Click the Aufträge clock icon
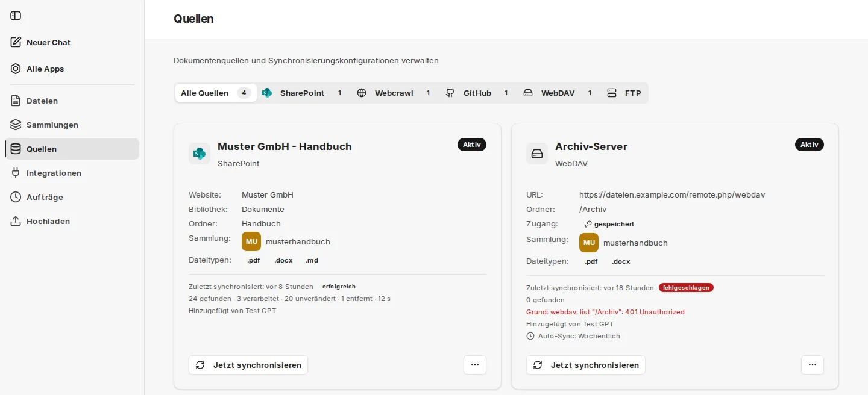The width and height of the screenshot is (868, 395). point(16,197)
